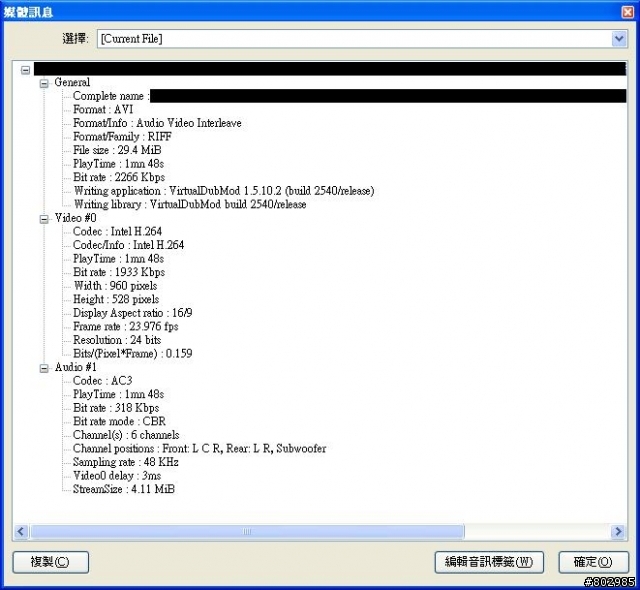Select StreamSize : 4.11 MiB row

124,489
